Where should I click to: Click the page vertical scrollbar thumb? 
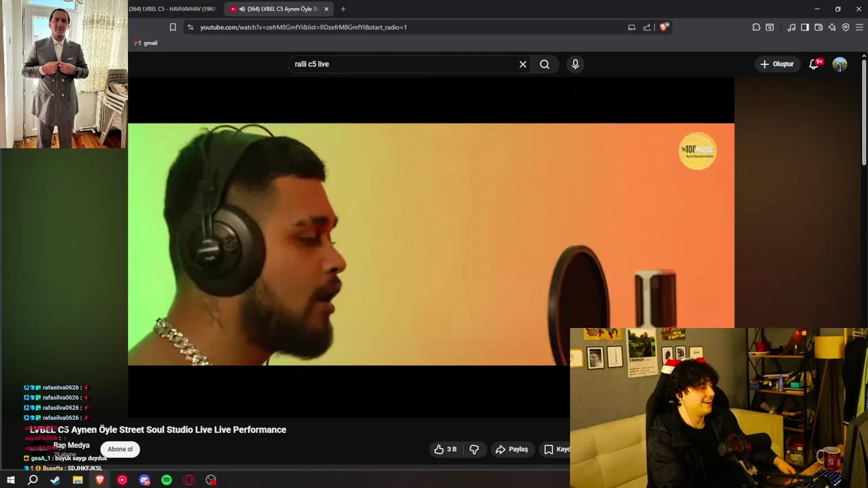point(864,112)
